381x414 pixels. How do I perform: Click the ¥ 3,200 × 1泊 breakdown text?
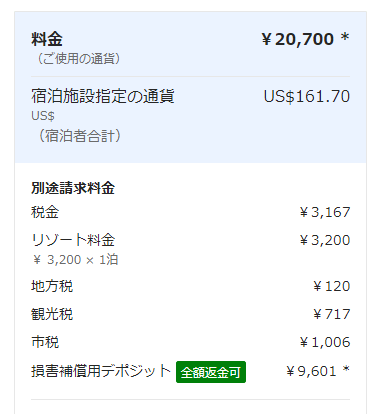point(75,259)
